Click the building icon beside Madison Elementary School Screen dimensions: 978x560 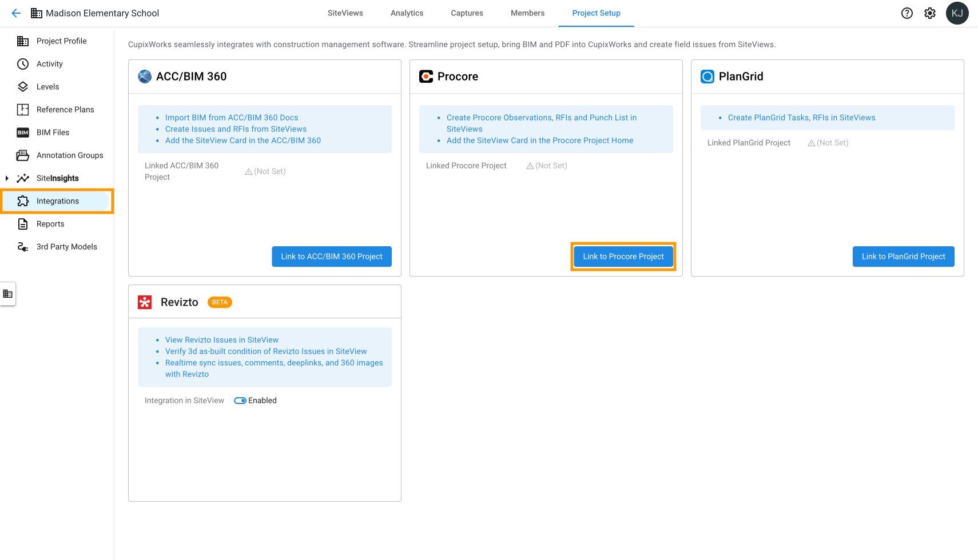tap(37, 13)
